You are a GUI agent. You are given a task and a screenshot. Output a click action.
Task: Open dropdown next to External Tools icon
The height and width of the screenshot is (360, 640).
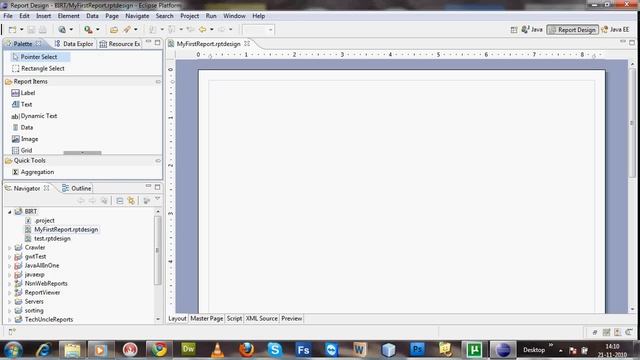click(98, 29)
